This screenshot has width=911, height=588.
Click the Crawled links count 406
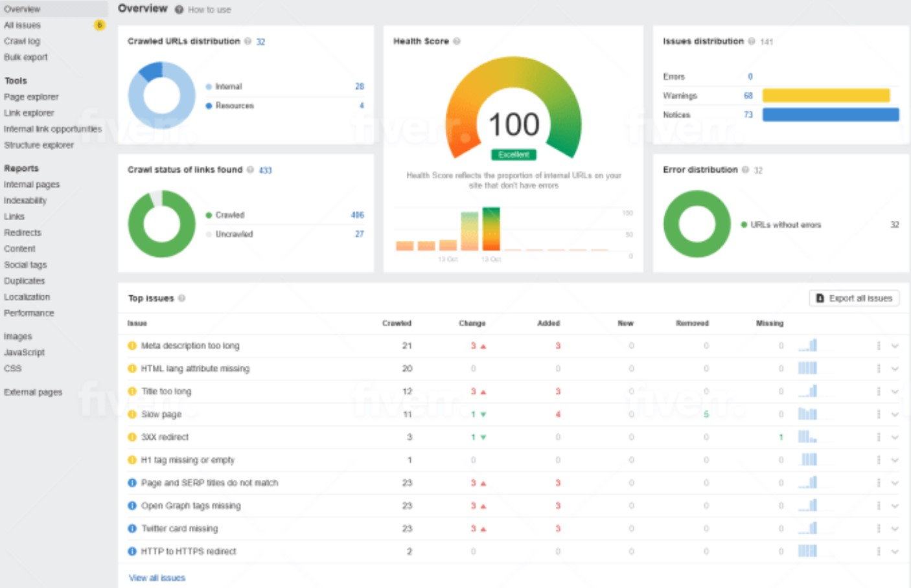pos(357,215)
